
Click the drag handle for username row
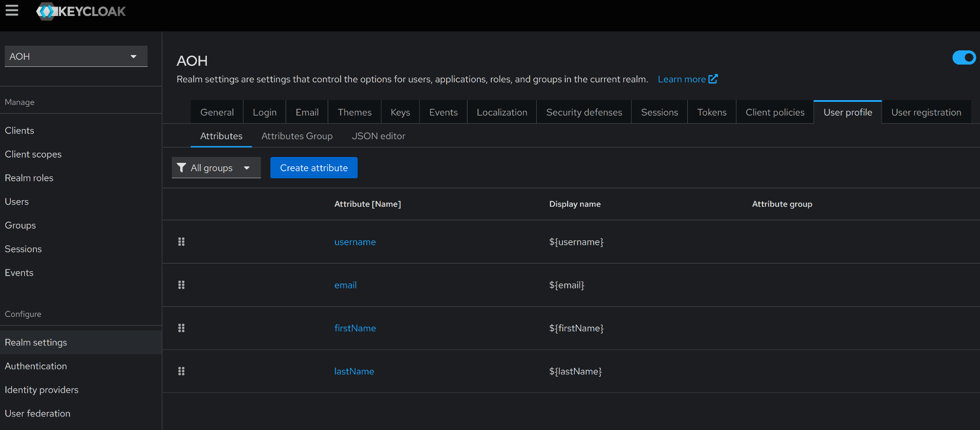pyautogui.click(x=181, y=242)
